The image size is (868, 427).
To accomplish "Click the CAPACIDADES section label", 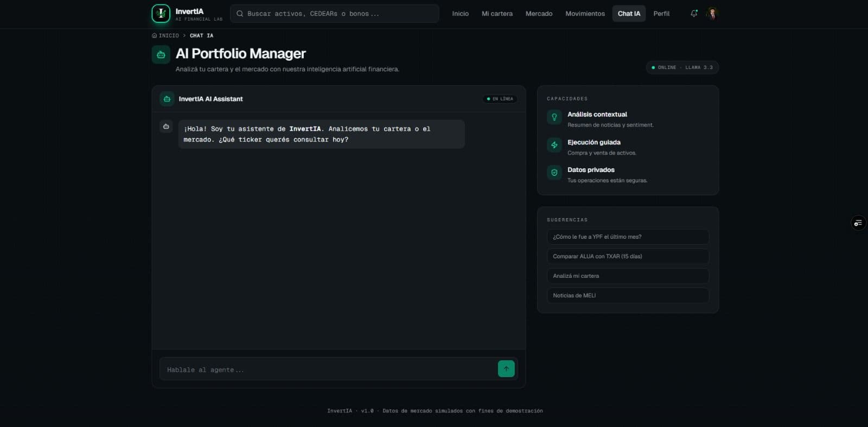I will click(567, 99).
